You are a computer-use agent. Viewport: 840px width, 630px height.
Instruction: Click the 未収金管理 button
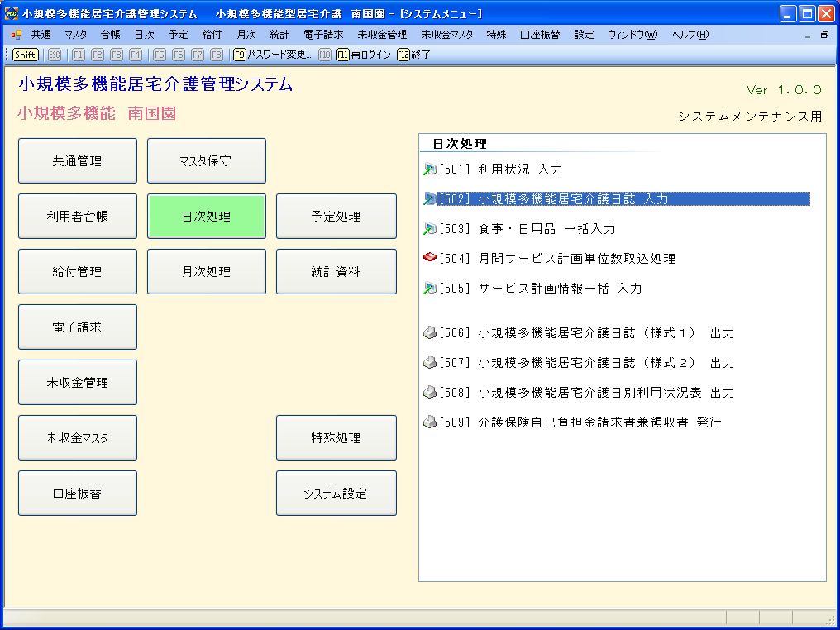(x=78, y=383)
